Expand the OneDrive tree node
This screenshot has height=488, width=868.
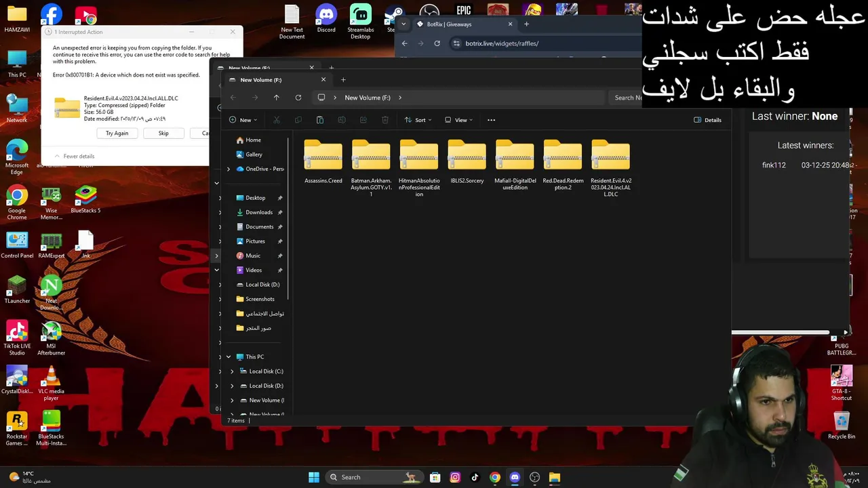[x=228, y=169]
